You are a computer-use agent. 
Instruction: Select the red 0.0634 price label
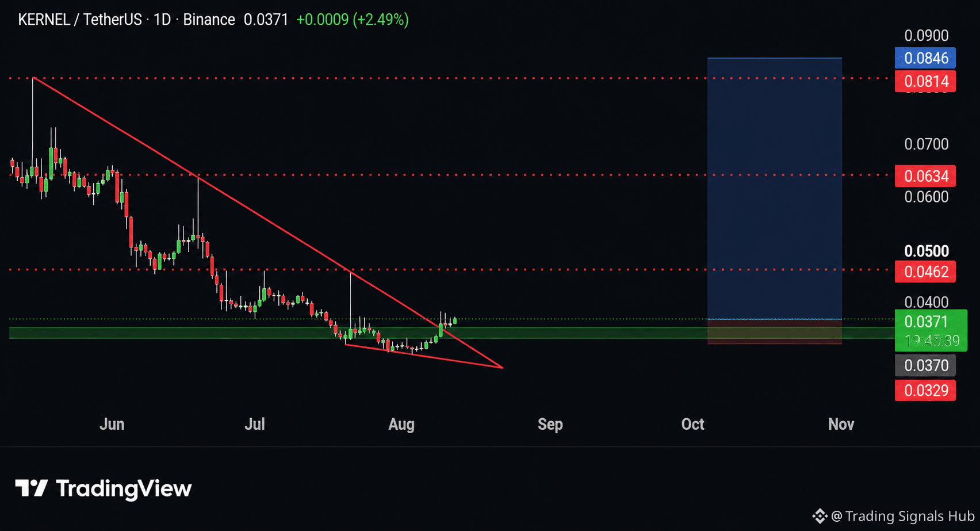(x=925, y=175)
